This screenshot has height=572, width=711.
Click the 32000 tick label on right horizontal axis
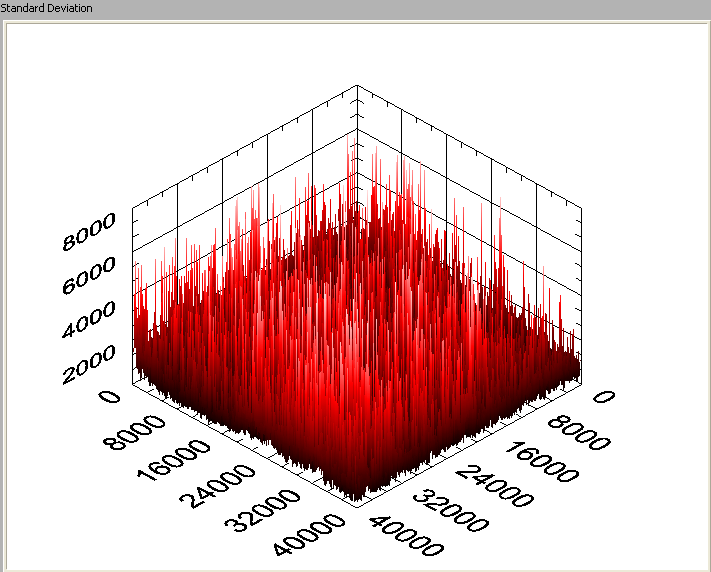pos(450,510)
